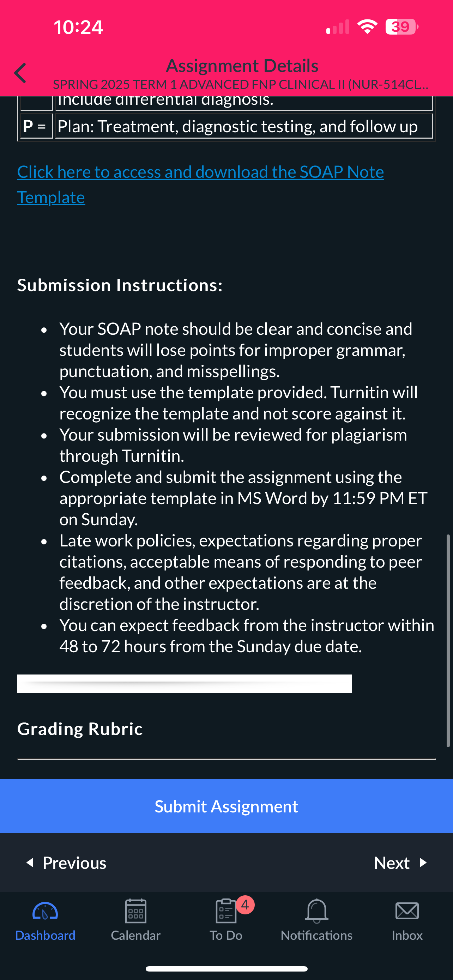Tap the Assignment Details header title
The width and height of the screenshot is (453, 980).
point(242,65)
